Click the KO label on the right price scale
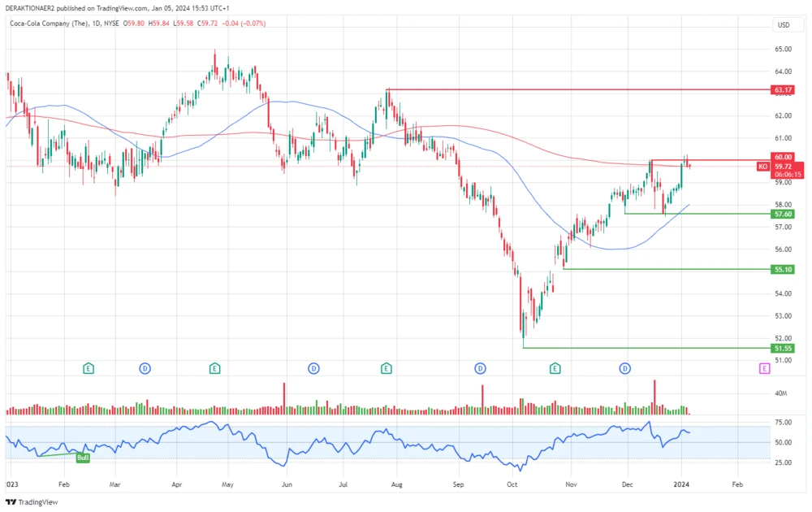Screen dimensions: 812x512 (762, 165)
